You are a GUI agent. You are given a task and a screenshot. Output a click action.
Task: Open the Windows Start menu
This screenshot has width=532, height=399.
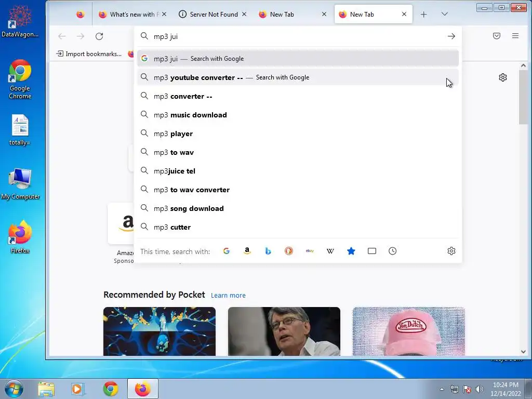tap(14, 389)
